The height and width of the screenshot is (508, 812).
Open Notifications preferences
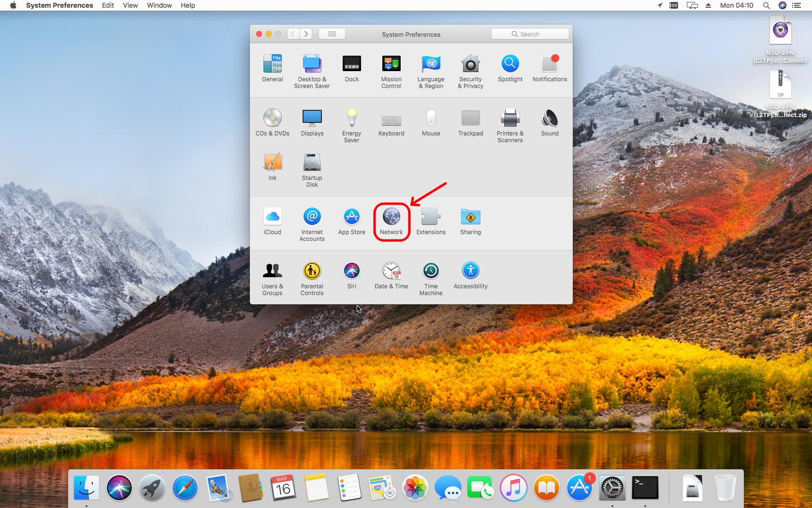tap(550, 68)
